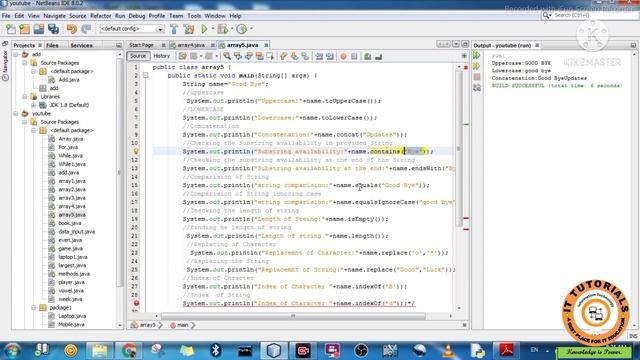Open the Navigate menu

(54, 16)
